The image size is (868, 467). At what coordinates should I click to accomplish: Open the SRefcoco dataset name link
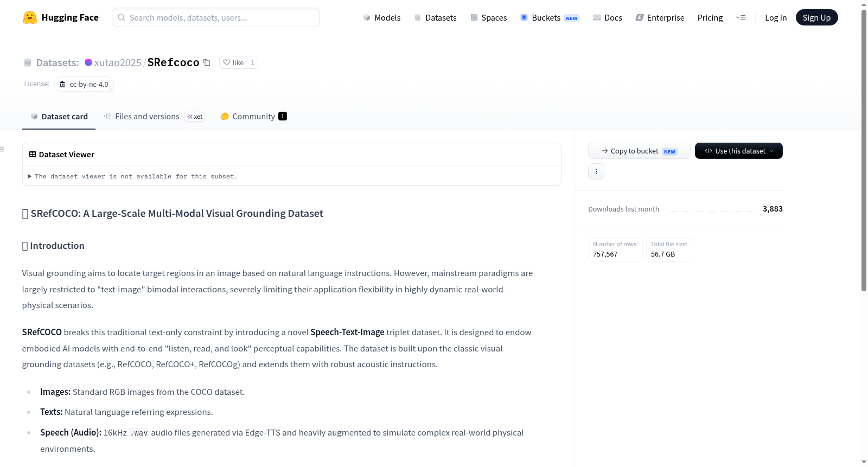pyautogui.click(x=174, y=62)
